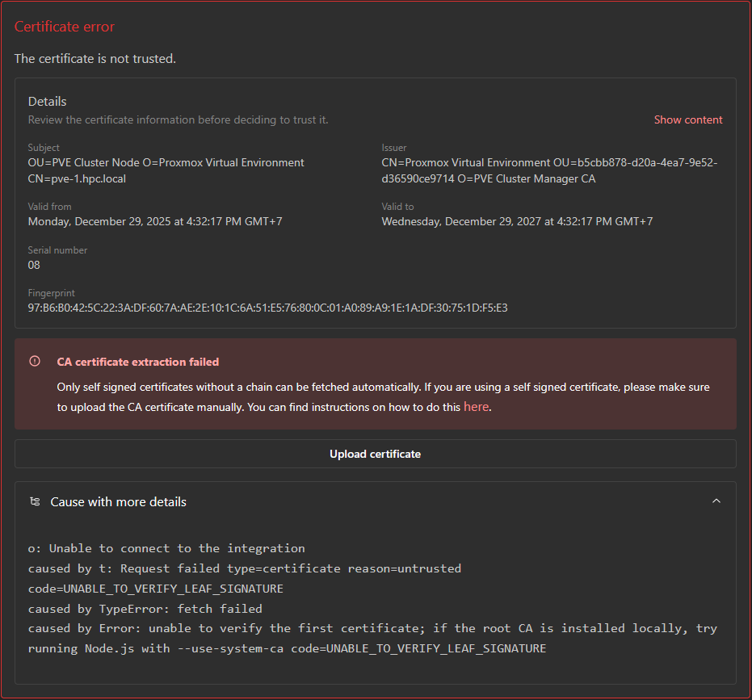Open the 'here' instructions link
Viewport: 752px width, 700px height.
(476, 407)
